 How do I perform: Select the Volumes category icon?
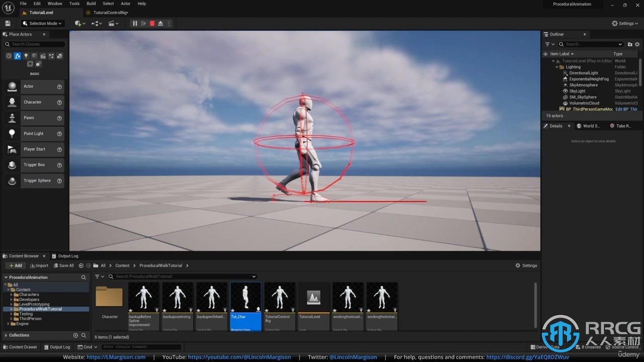click(x=30, y=64)
